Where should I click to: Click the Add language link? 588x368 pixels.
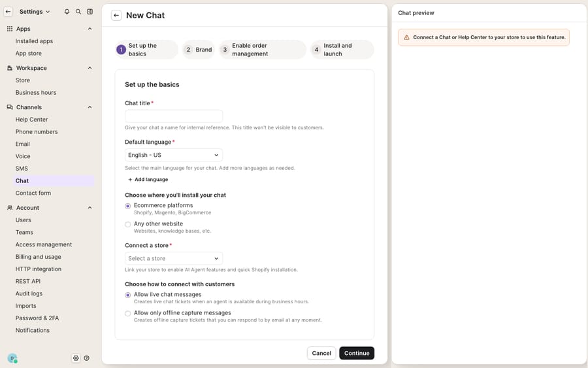coord(148,180)
